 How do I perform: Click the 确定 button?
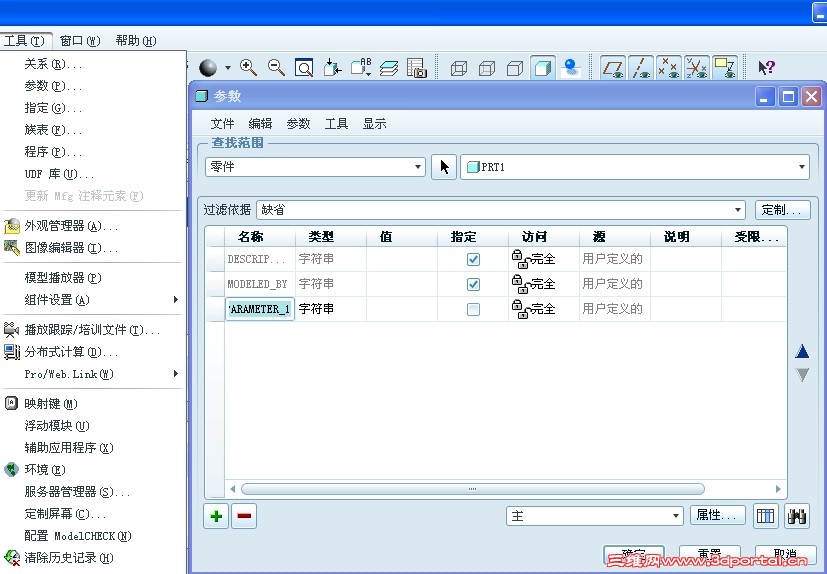coord(633,555)
